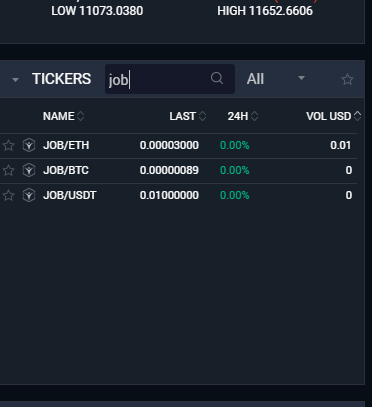Select the JOB/BTC ticker row
This screenshot has height=407, width=372.
tap(178, 171)
